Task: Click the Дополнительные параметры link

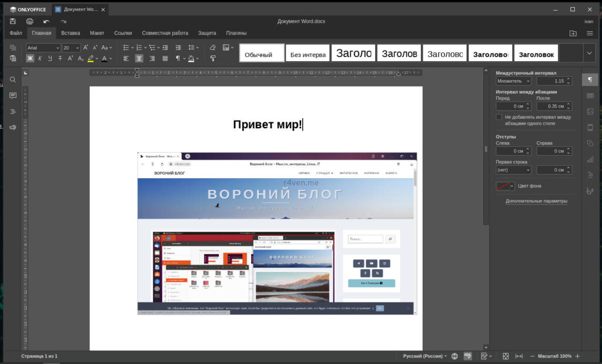Action: click(536, 201)
